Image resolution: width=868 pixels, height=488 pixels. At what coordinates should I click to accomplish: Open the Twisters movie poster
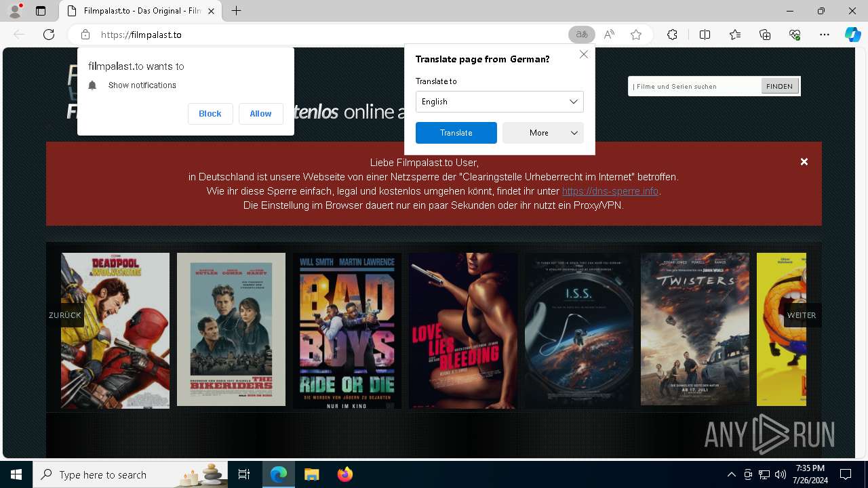[x=695, y=329]
